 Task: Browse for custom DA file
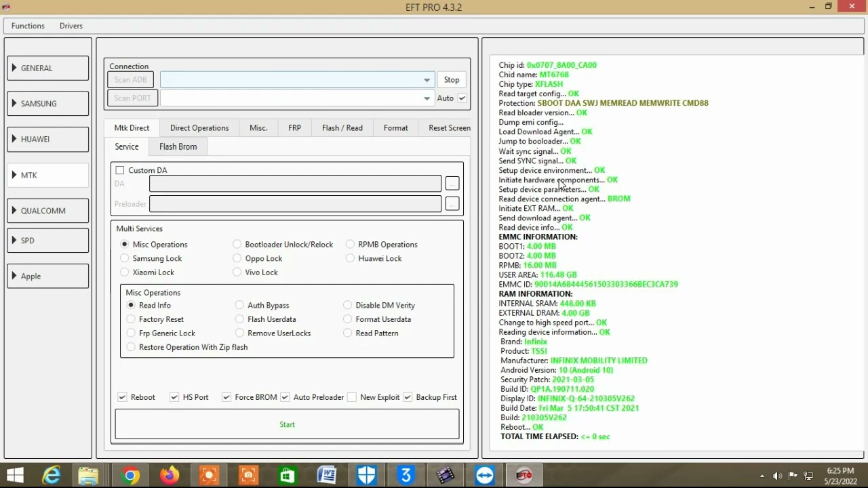452,184
